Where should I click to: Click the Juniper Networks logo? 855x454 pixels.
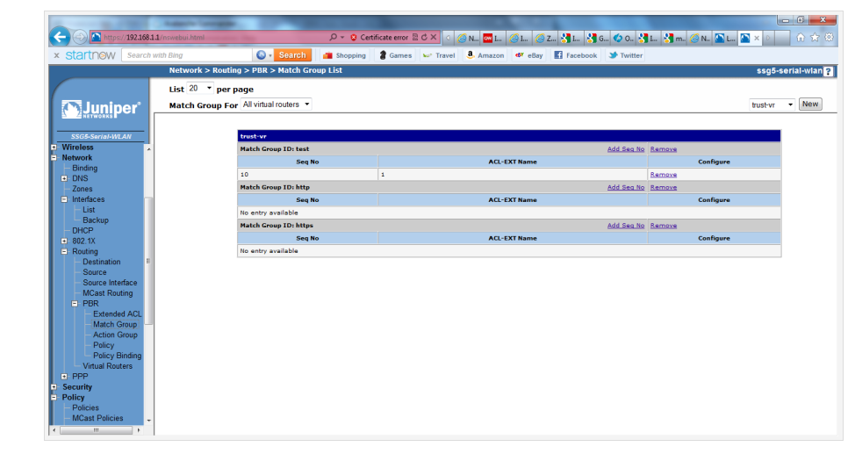click(101, 108)
